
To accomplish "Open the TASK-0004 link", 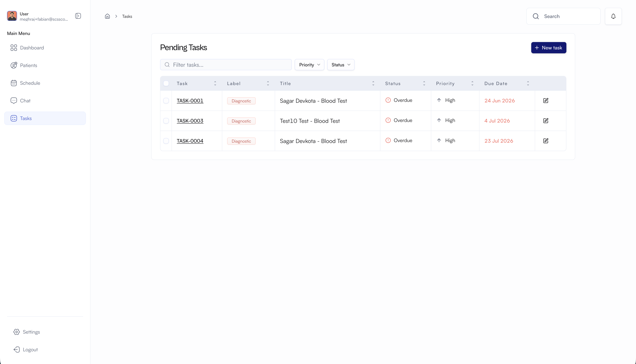I will 190,141.
